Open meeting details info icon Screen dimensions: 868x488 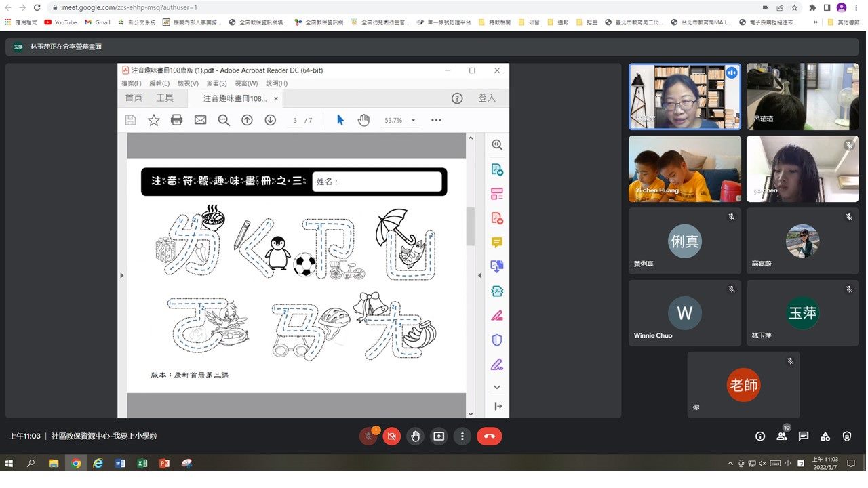[x=760, y=436]
